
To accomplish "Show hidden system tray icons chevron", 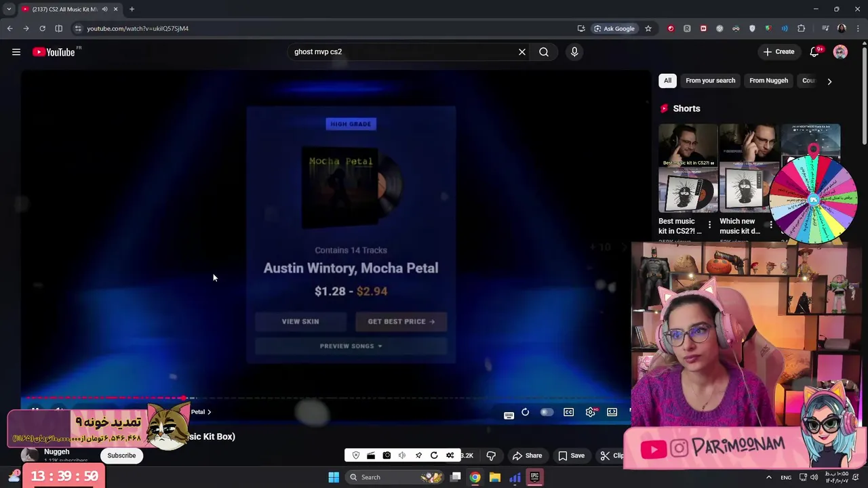I will click(768, 477).
